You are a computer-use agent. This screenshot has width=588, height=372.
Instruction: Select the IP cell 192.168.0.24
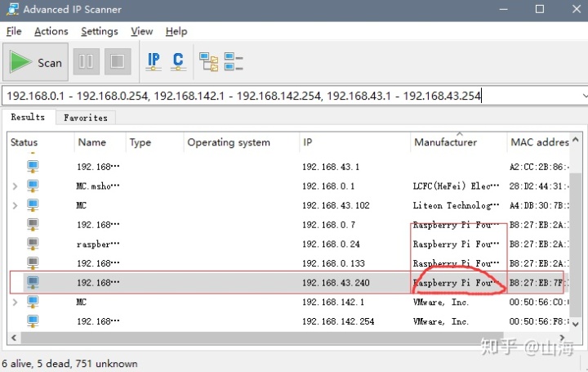coord(331,244)
